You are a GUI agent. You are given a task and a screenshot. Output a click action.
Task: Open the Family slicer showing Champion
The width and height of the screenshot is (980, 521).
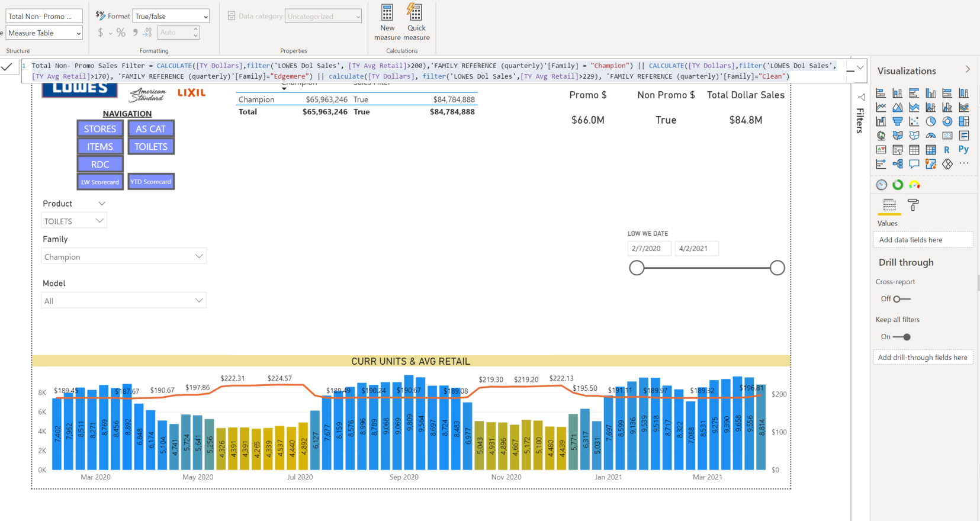[124, 256]
